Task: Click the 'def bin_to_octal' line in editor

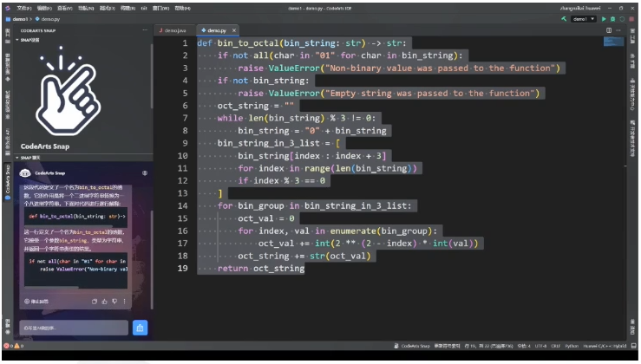Action: click(x=302, y=43)
